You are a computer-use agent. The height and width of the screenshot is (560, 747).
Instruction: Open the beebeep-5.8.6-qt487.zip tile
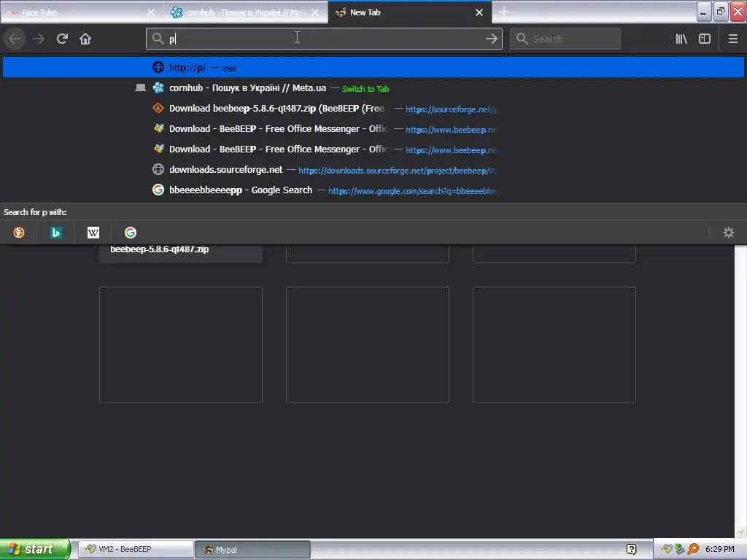click(x=181, y=253)
